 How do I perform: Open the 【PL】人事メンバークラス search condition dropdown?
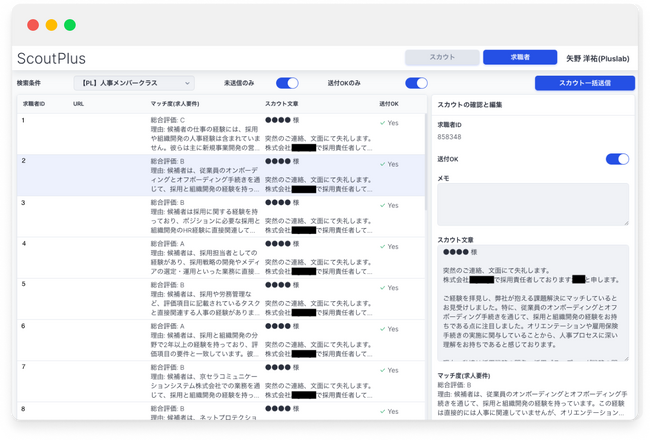click(x=134, y=83)
